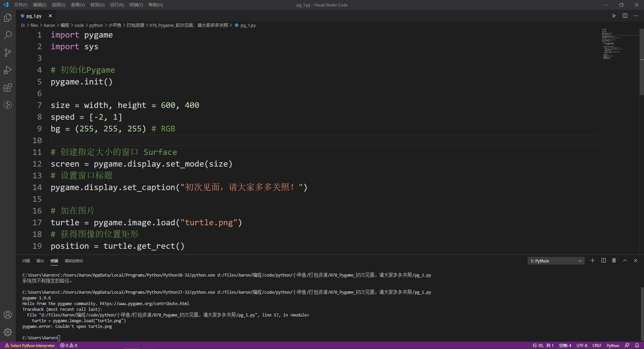Click breadcrumb folder python
This screenshot has height=349, width=644.
pos(96,25)
